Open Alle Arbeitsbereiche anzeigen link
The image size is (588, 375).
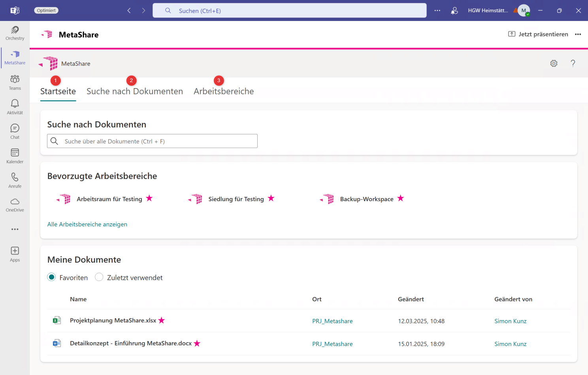click(87, 224)
